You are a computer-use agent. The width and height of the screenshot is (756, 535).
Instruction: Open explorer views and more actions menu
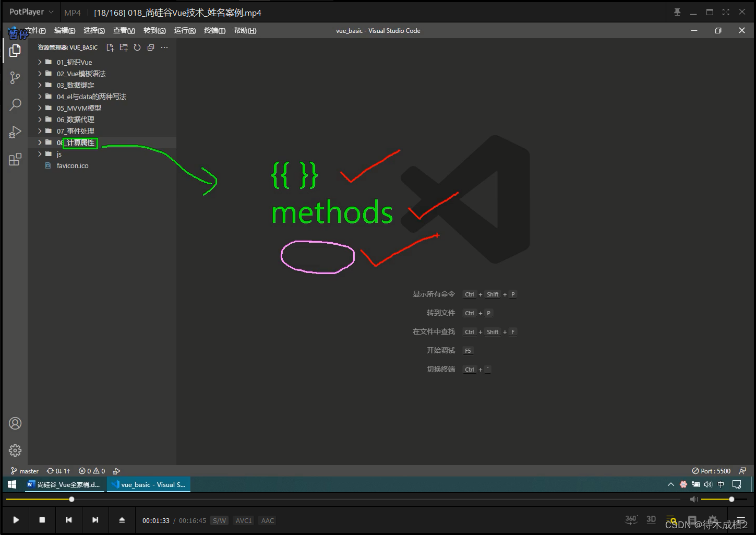[164, 47]
